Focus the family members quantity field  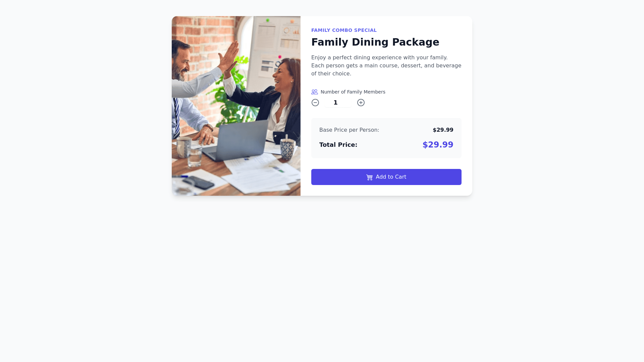338,103
